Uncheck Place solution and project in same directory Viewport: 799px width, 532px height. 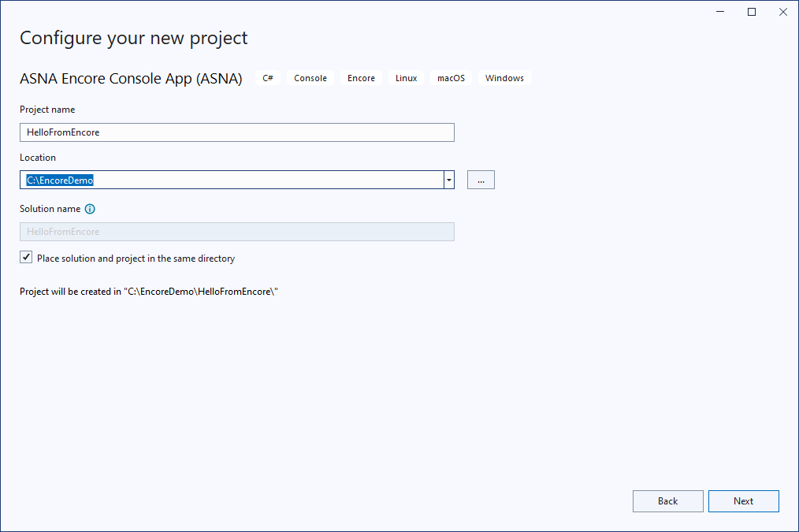click(26, 258)
